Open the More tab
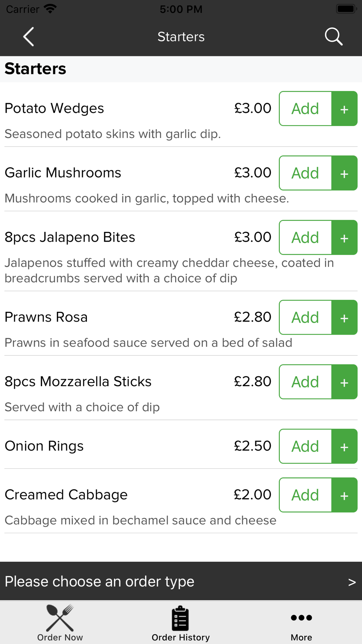The height and width of the screenshot is (644, 362). click(301, 623)
